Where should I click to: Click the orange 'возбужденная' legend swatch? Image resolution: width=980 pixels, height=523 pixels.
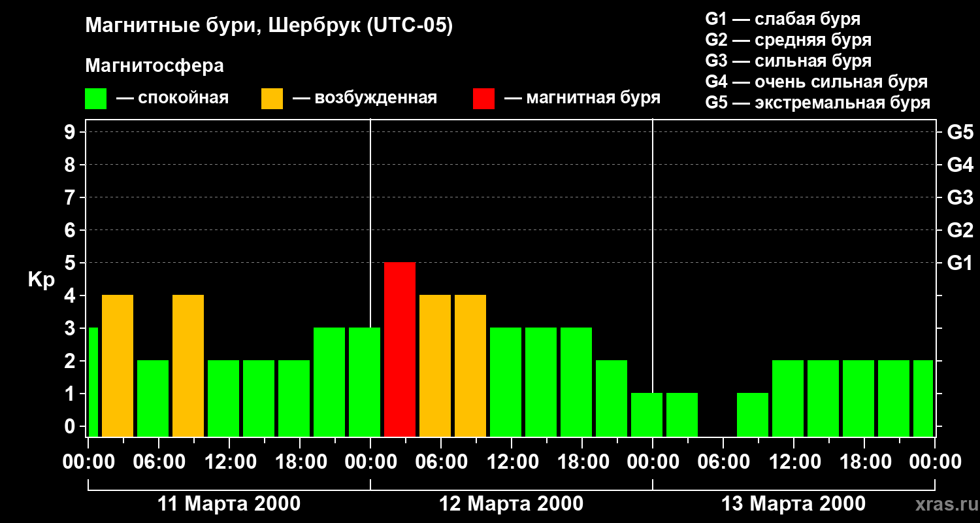(x=272, y=99)
